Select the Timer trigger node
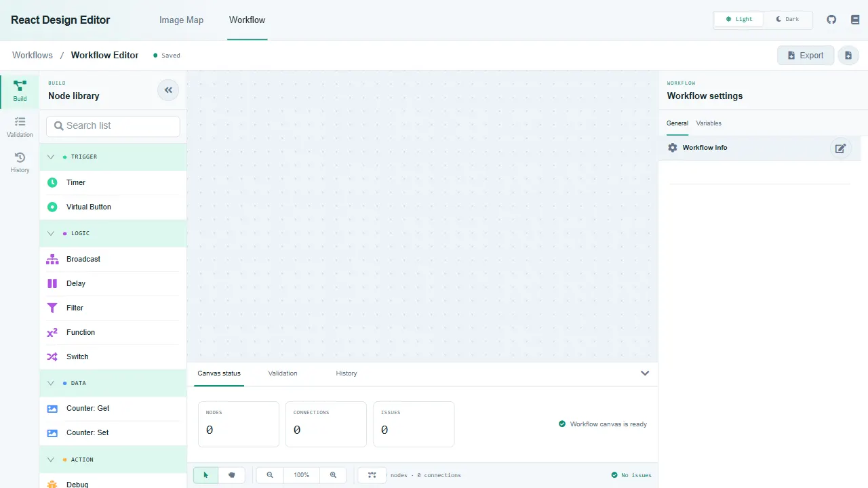Screen dimensions: 868x488 (x=113, y=182)
